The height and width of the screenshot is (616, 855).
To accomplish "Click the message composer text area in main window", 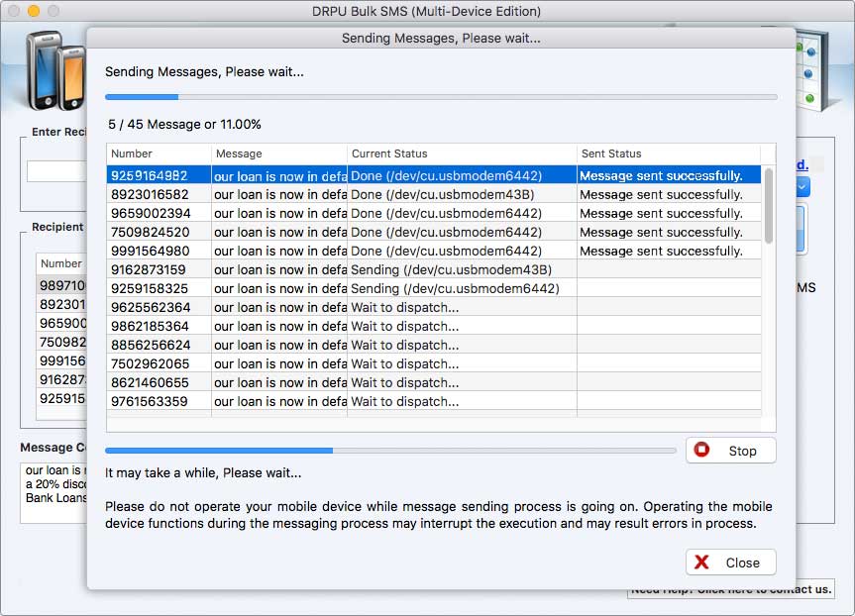I will 53,493.
